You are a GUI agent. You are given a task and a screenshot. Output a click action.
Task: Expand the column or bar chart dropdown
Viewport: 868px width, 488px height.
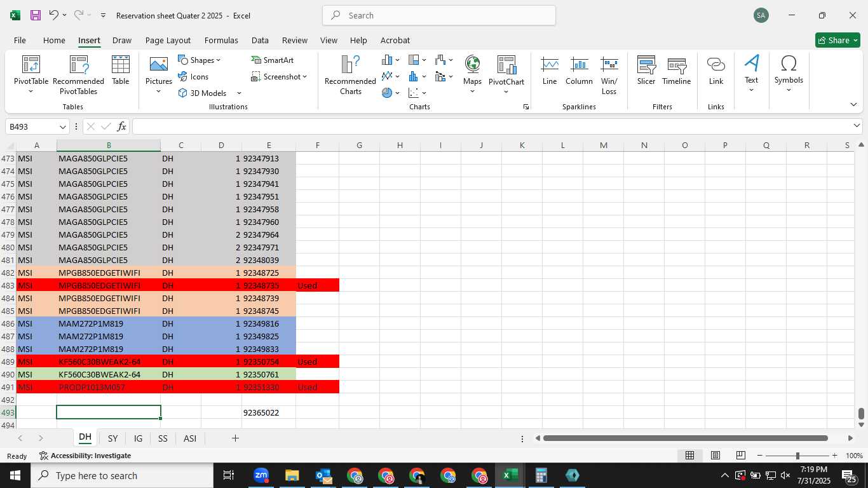[x=397, y=60]
